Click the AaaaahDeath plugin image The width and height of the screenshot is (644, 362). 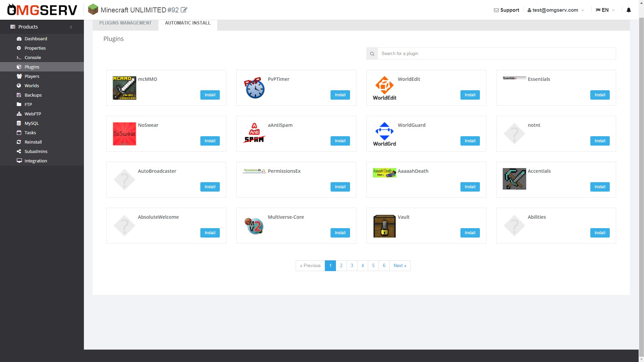(x=385, y=173)
